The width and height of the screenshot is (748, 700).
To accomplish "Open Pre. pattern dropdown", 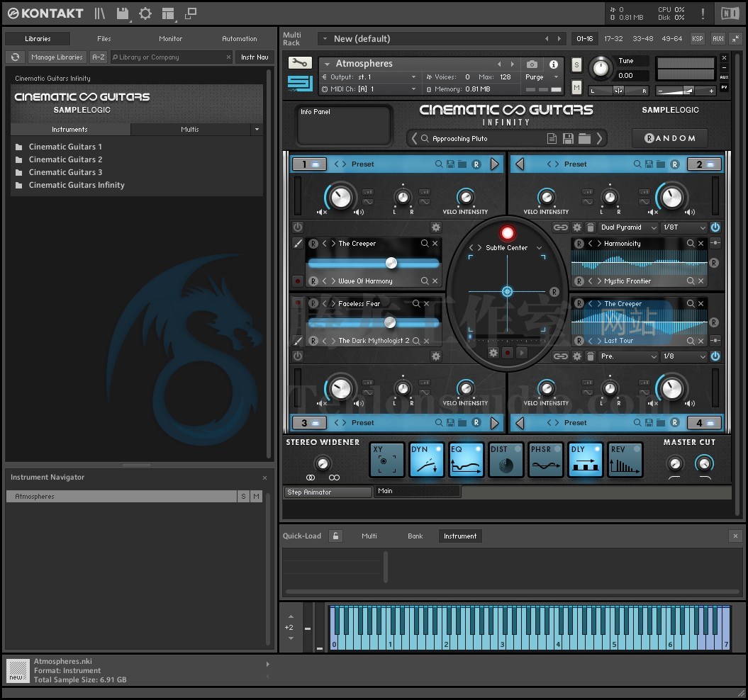I will tap(628, 356).
